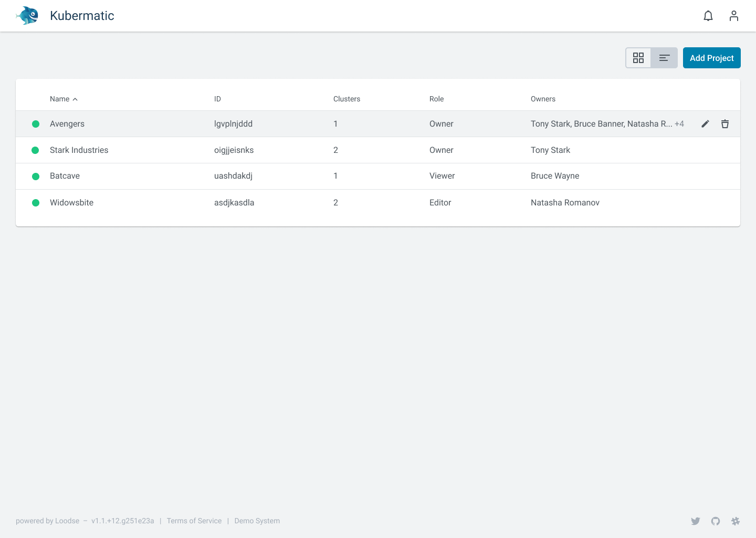The height and width of the screenshot is (538, 756).
Task: Open the Demo System link
Action: pos(257,521)
